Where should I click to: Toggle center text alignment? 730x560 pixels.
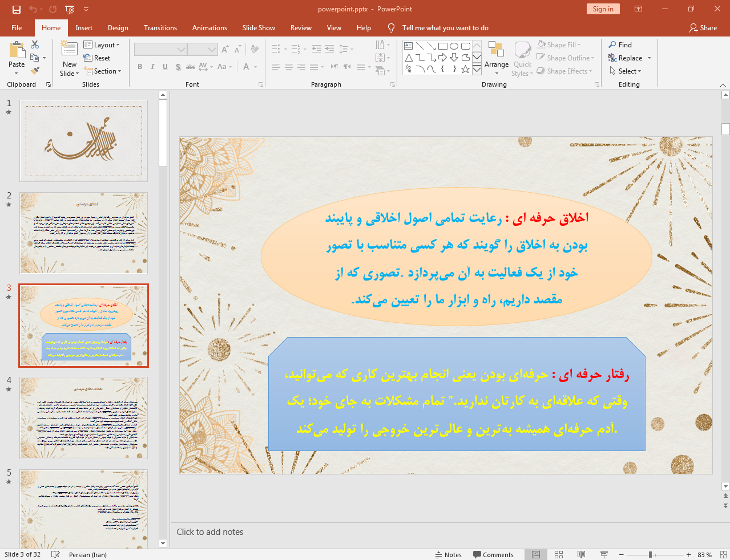tap(289, 67)
